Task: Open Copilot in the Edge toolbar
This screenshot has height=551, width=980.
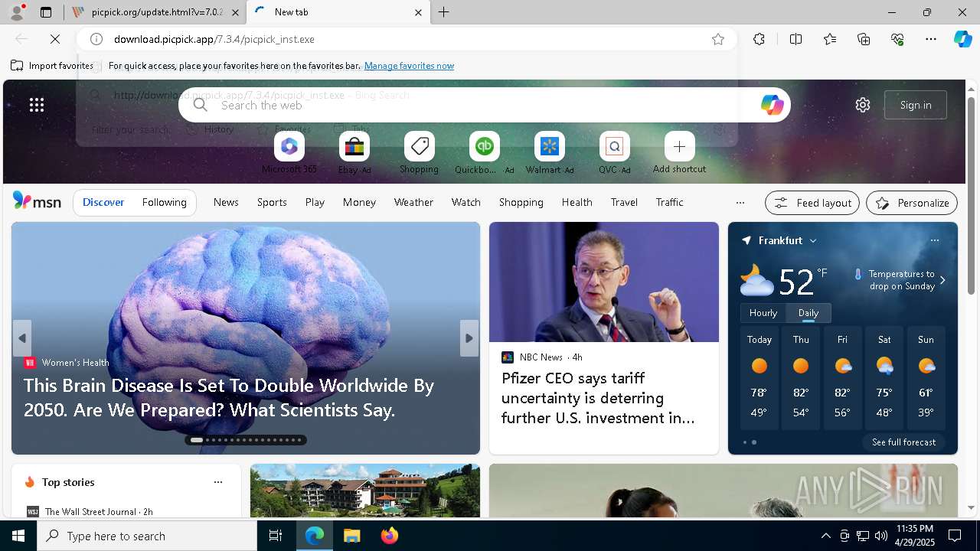Action: click(x=962, y=39)
